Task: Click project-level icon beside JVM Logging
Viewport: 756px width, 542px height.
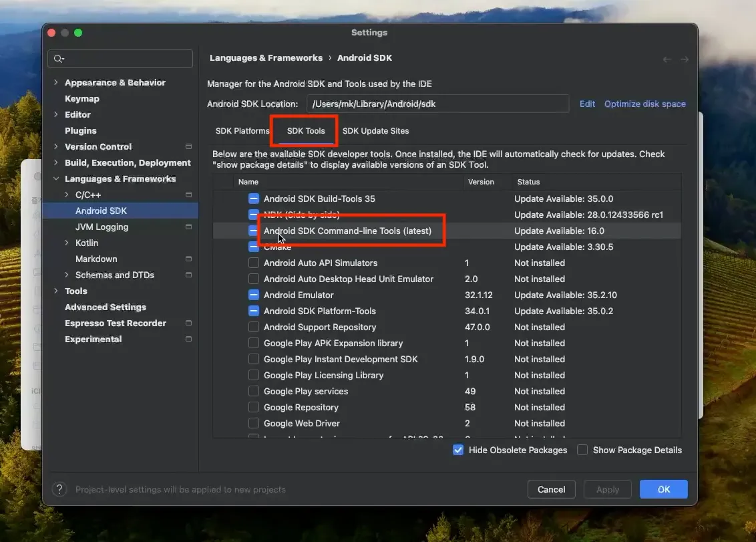Action: click(188, 227)
